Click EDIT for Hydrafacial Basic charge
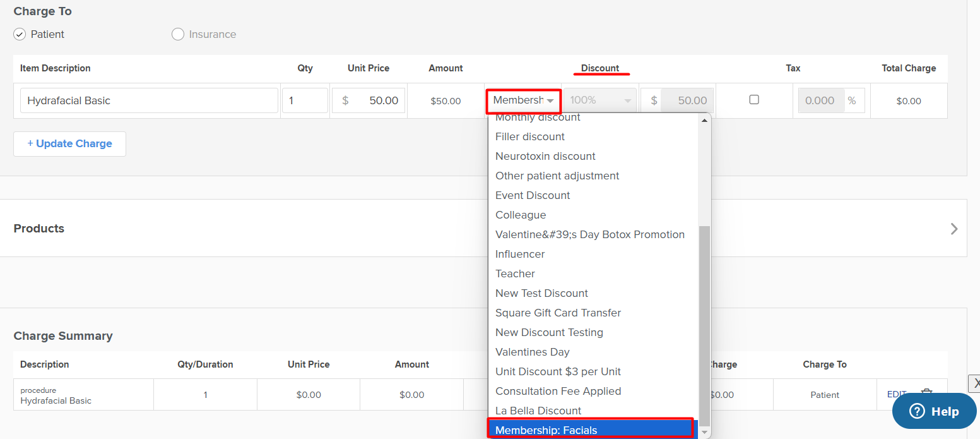 897,394
